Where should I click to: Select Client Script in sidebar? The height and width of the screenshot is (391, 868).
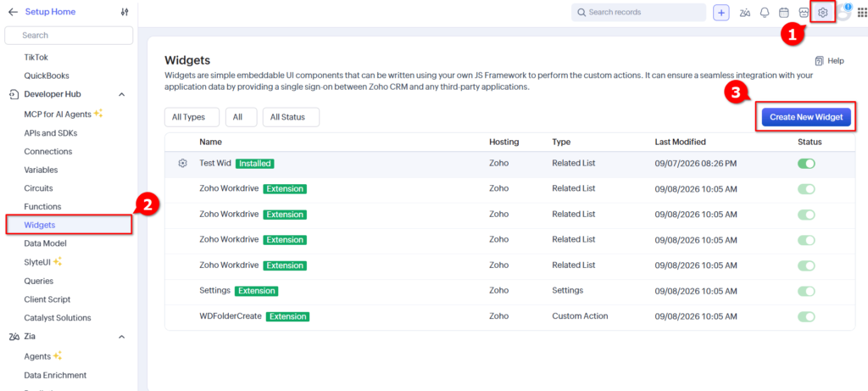pyautogui.click(x=47, y=299)
